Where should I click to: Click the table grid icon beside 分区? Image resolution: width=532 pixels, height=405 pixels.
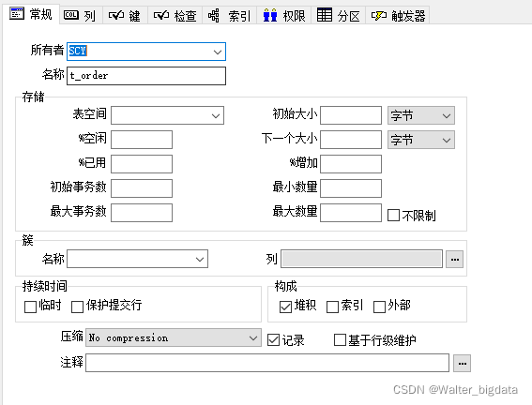coord(325,15)
